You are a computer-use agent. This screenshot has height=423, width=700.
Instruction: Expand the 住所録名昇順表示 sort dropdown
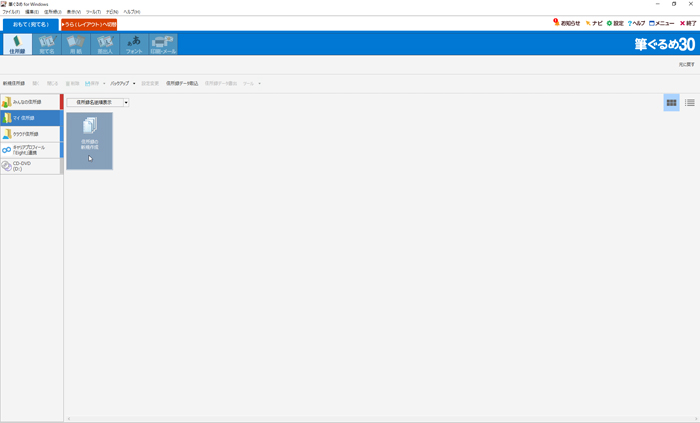pos(126,102)
